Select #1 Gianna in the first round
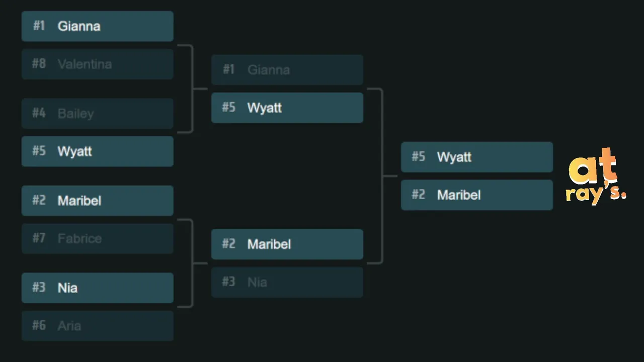This screenshot has height=362, width=644. click(x=97, y=26)
